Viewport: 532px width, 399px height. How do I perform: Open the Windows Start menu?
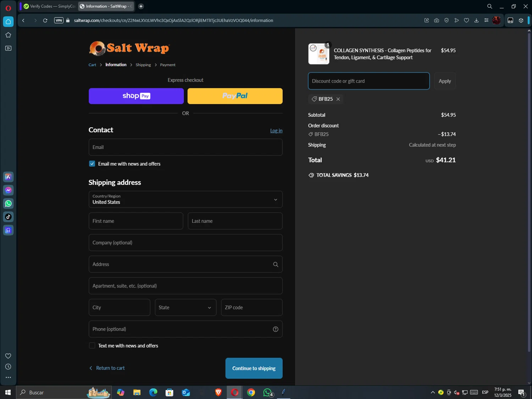[x=8, y=393]
